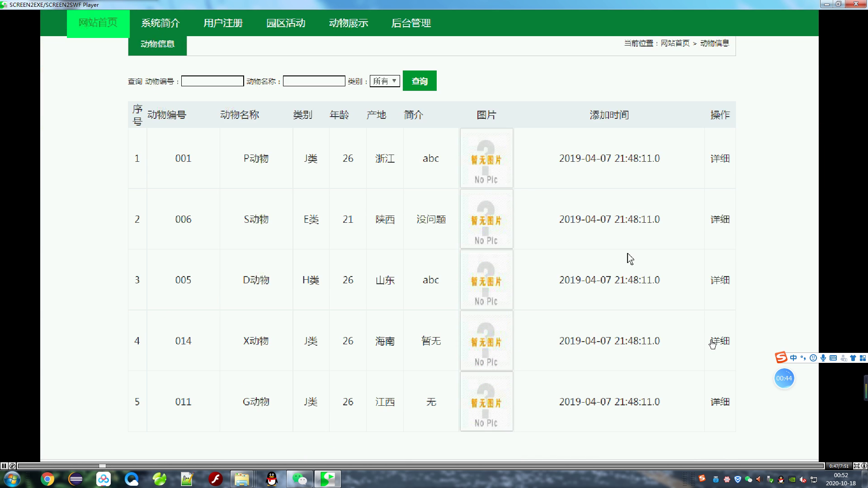Select the 动物信息 tab

pyautogui.click(x=157, y=44)
